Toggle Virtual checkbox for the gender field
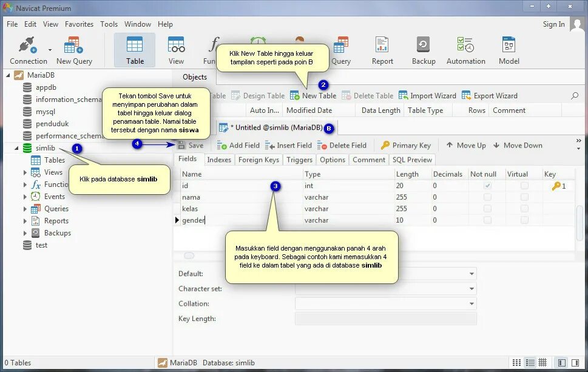588x372 pixels. [x=524, y=220]
